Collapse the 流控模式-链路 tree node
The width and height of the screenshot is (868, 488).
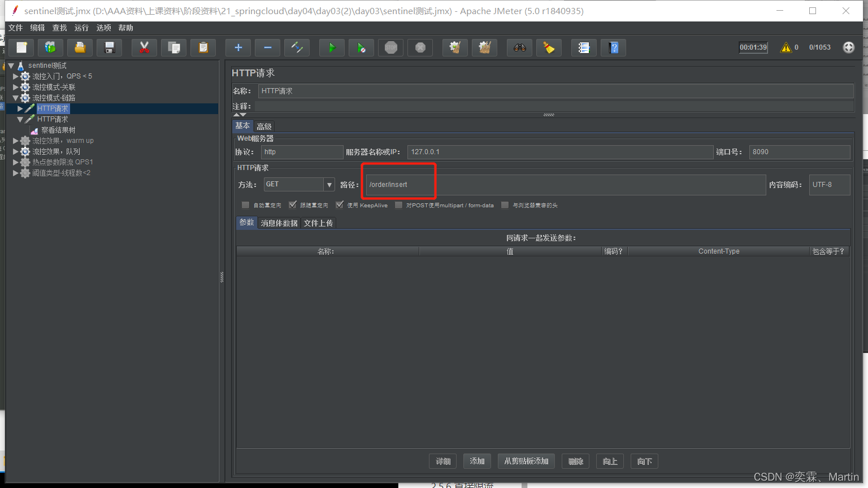pyautogui.click(x=16, y=98)
